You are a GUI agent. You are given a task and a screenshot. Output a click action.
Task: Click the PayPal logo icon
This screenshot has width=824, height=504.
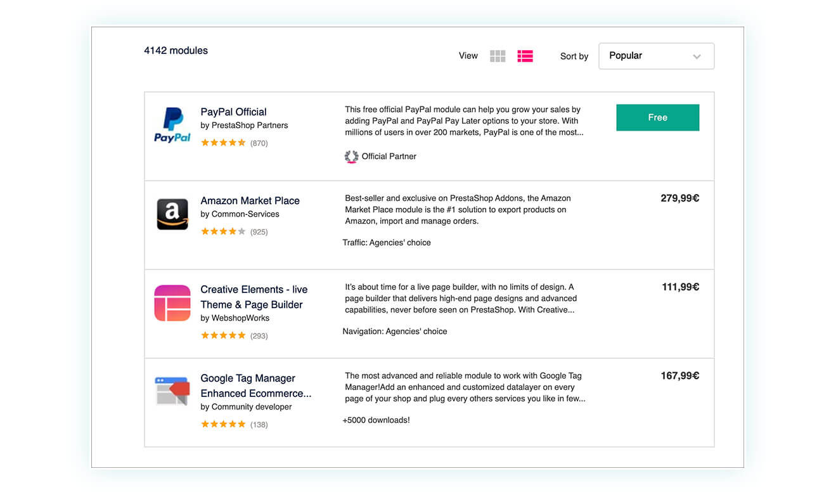(172, 125)
